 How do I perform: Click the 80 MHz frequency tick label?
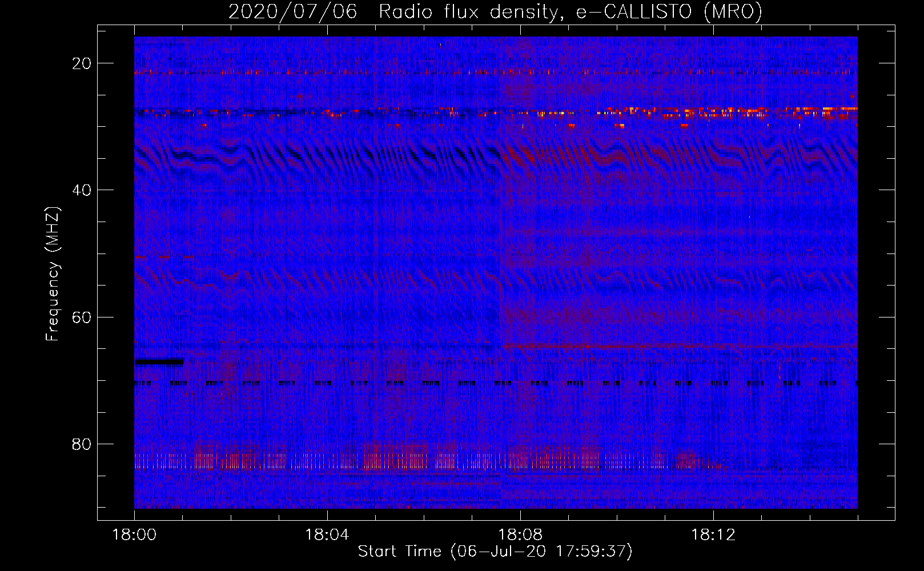[82, 444]
